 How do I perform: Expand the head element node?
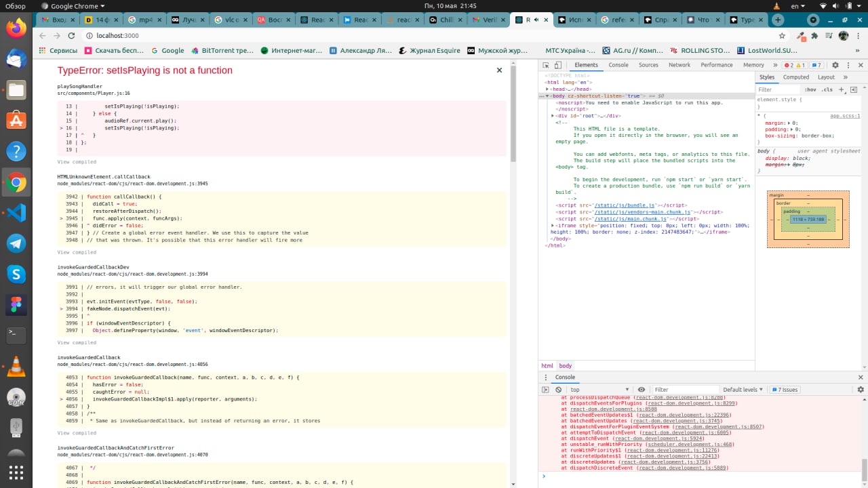click(547, 89)
